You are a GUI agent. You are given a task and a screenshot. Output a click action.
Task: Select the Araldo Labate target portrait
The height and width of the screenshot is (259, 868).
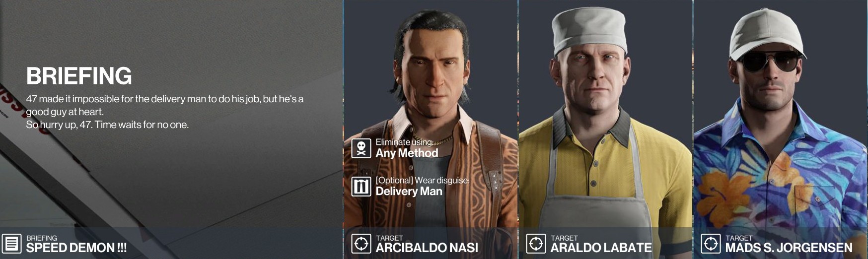point(605,114)
